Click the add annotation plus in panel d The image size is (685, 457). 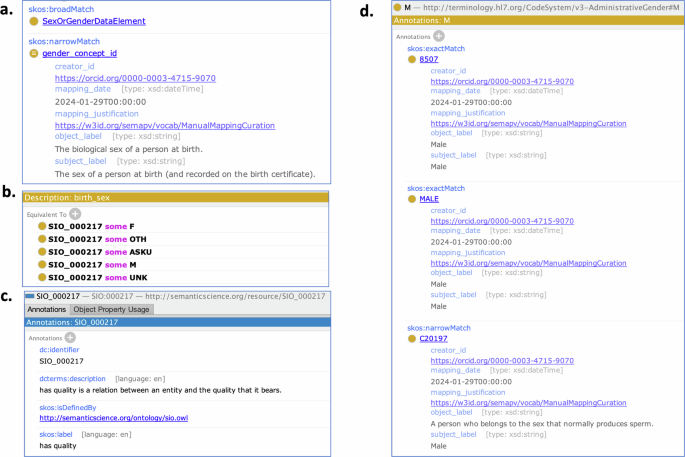[x=439, y=35]
